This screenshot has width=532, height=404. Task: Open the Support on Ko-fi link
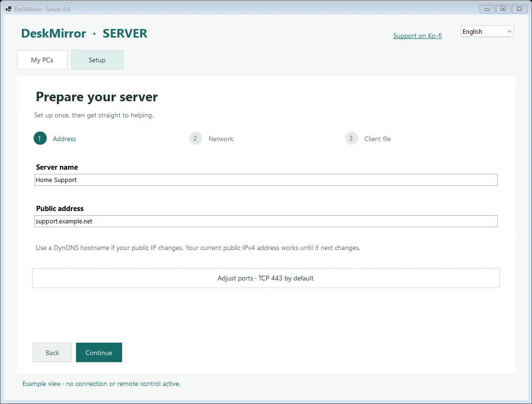click(418, 36)
